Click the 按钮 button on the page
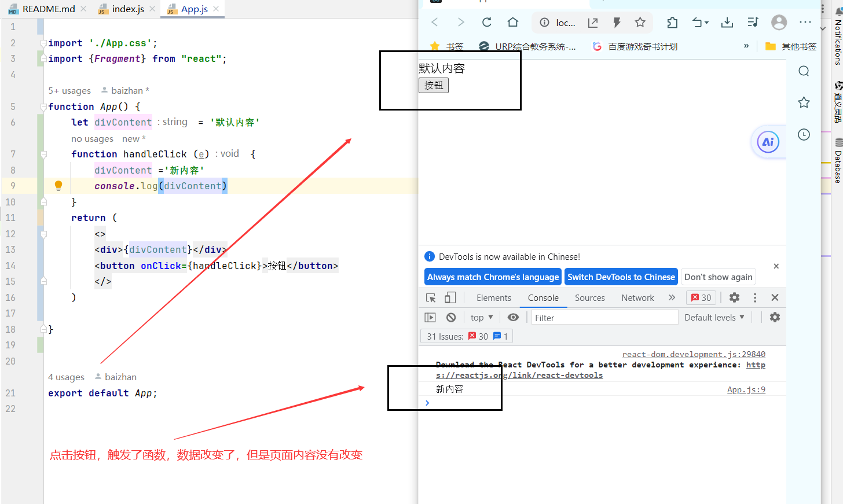843x504 pixels. point(434,85)
